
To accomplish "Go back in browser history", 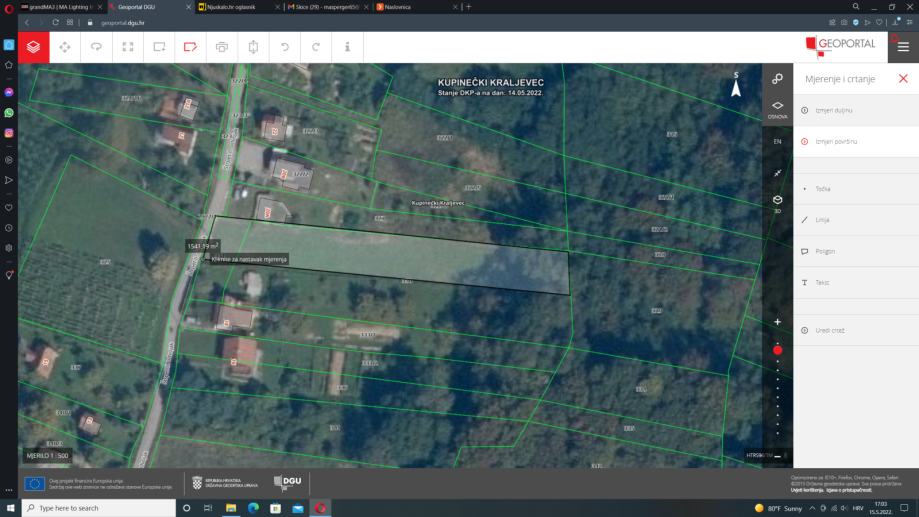I will 26,22.
